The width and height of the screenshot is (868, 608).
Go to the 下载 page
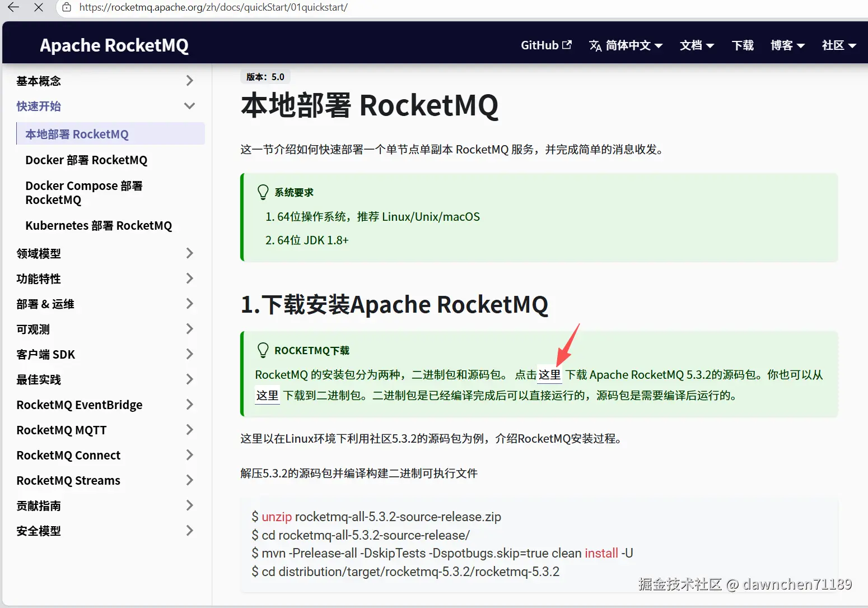[x=743, y=45]
